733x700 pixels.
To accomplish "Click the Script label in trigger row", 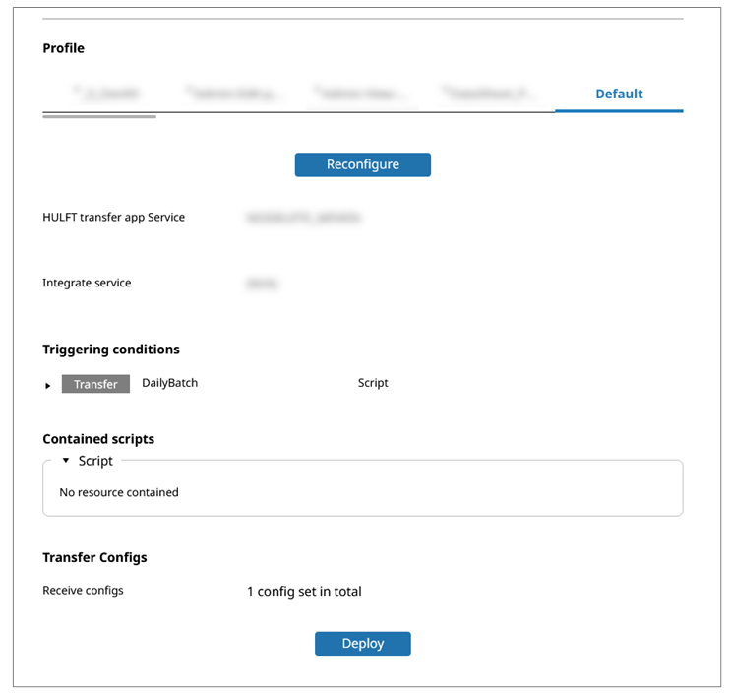I will pyautogui.click(x=373, y=383).
